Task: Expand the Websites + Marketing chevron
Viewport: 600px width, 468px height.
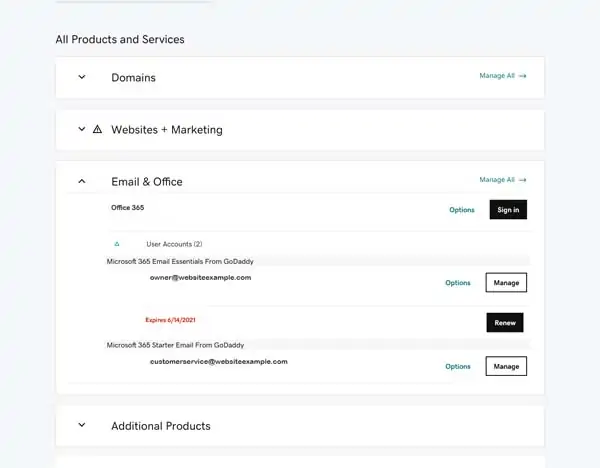Action: tap(82, 129)
